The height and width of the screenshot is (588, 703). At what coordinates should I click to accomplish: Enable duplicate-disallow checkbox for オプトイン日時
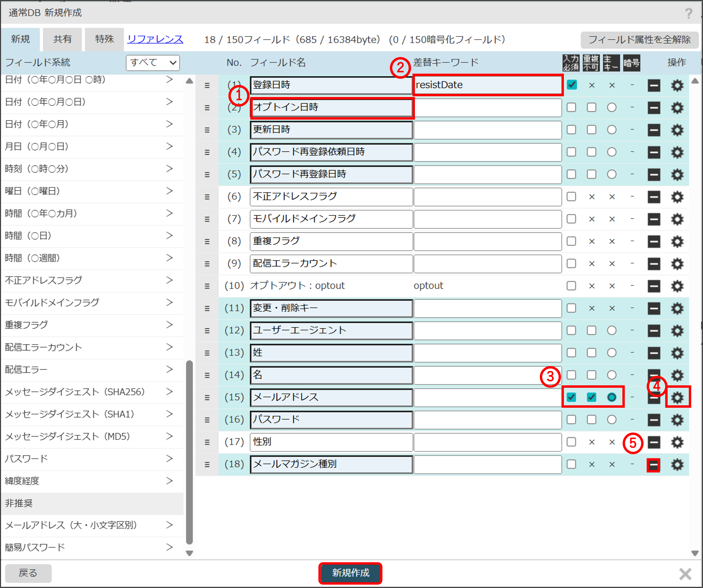click(x=592, y=108)
